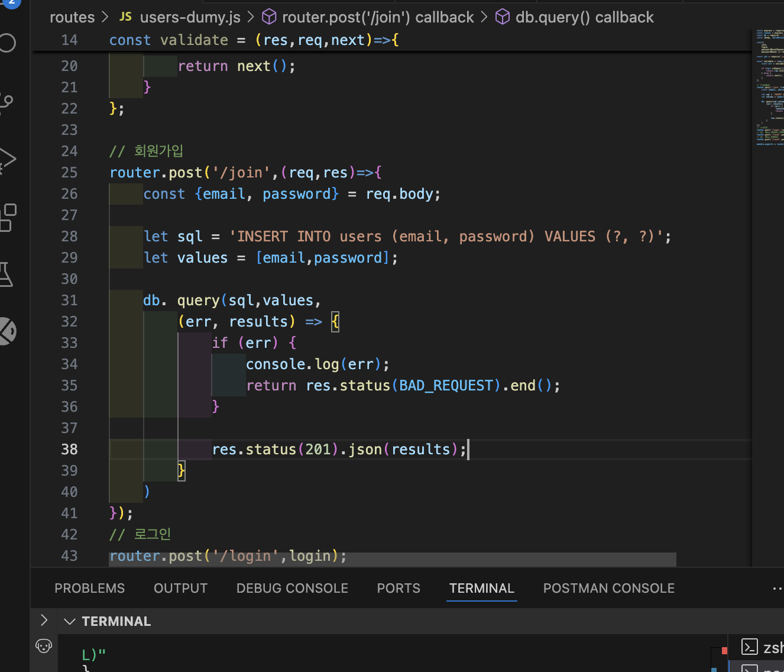784x672 pixels.
Task: Place cursor on 'return next();' line
Action: [237, 66]
